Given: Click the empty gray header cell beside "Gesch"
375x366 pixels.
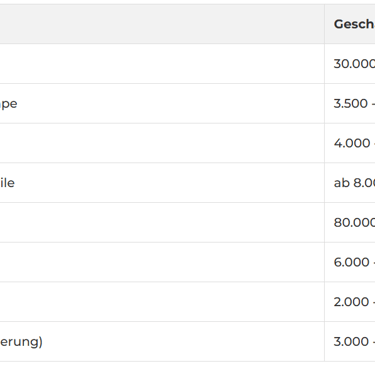Looking at the screenshot, I should coord(162,24).
